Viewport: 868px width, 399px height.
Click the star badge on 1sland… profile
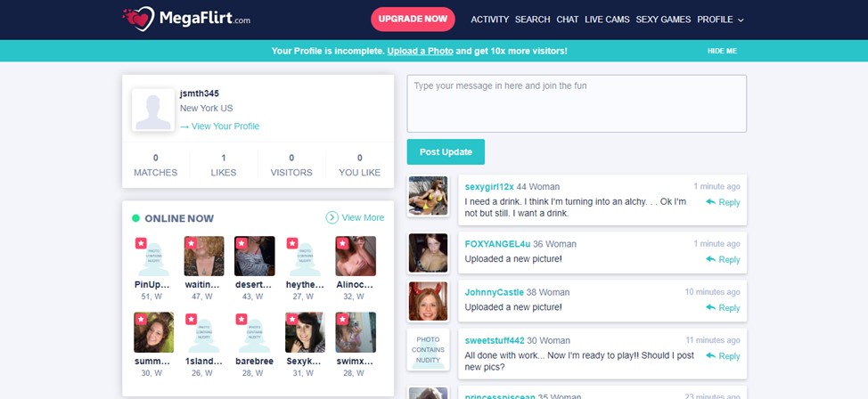click(x=191, y=320)
